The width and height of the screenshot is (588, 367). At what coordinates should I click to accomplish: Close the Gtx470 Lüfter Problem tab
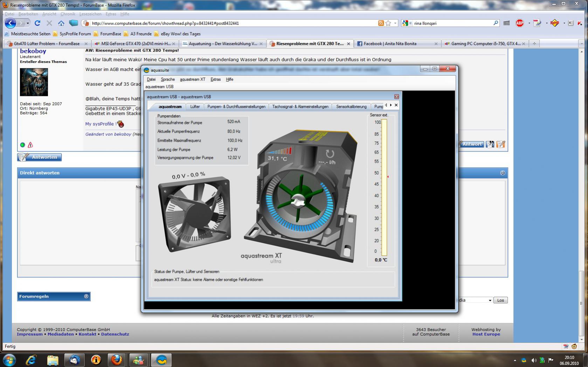point(86,44)
